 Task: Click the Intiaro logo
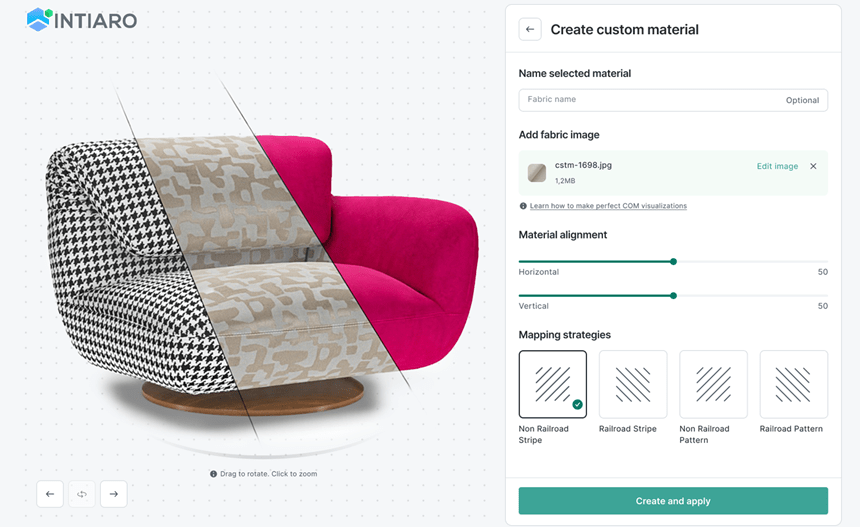82,19
